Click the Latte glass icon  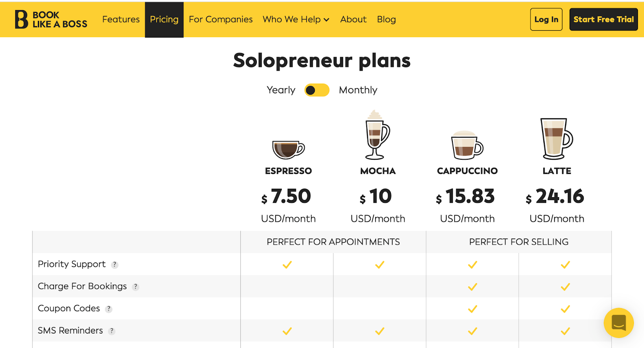point(556,139)
